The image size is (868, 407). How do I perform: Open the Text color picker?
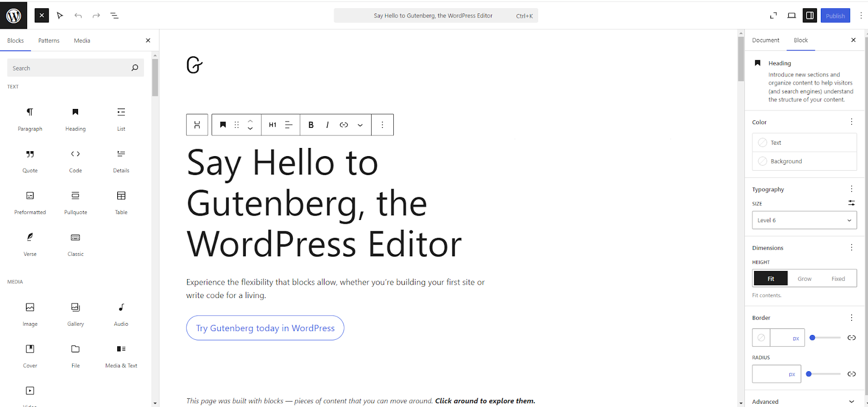click(805, 143)
